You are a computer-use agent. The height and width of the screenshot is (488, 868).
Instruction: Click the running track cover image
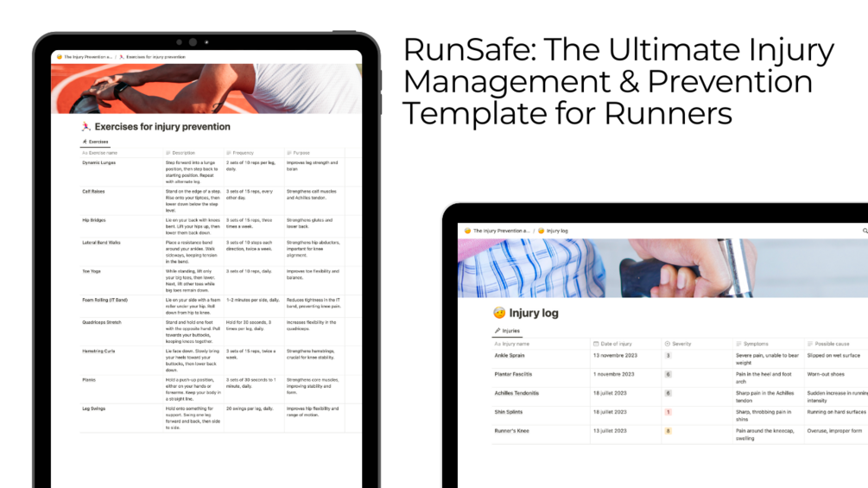point(206,88)
